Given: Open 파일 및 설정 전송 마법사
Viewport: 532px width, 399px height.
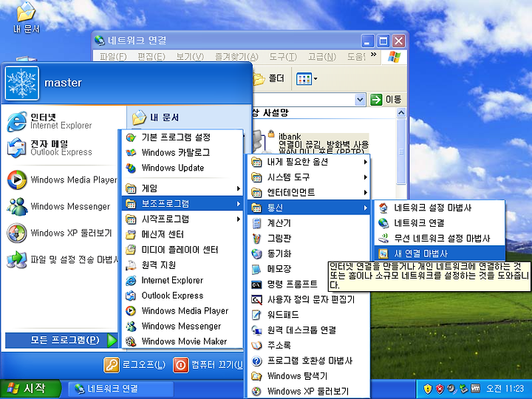Looking at the screenshot, I should 61,259.
